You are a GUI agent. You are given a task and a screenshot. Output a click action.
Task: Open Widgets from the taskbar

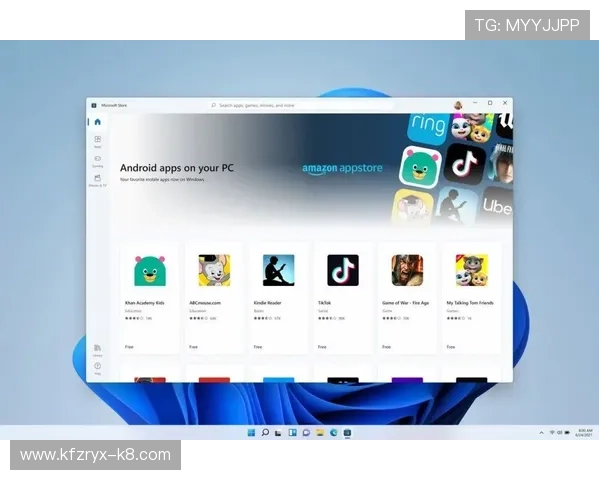point(292,433)
